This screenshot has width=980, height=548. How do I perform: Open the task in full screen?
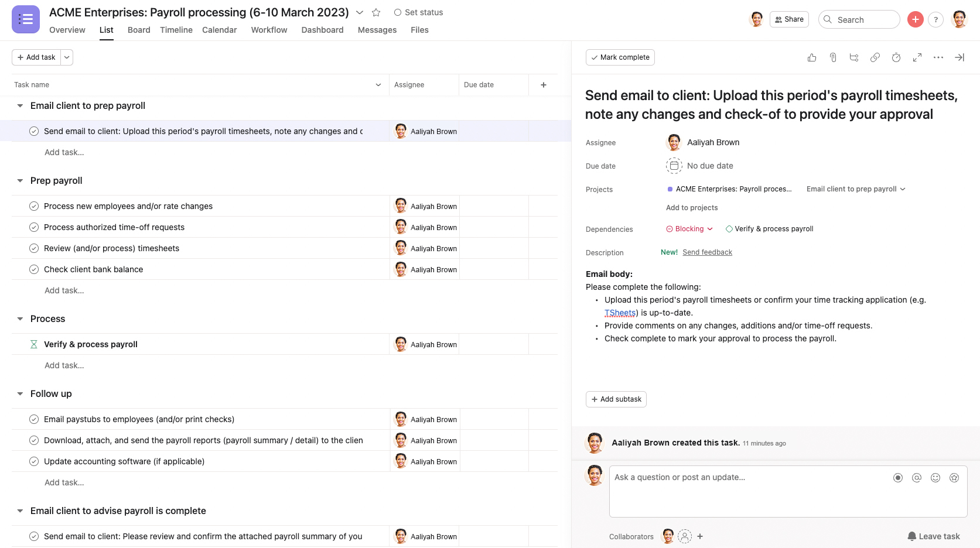tap(917, 57)
